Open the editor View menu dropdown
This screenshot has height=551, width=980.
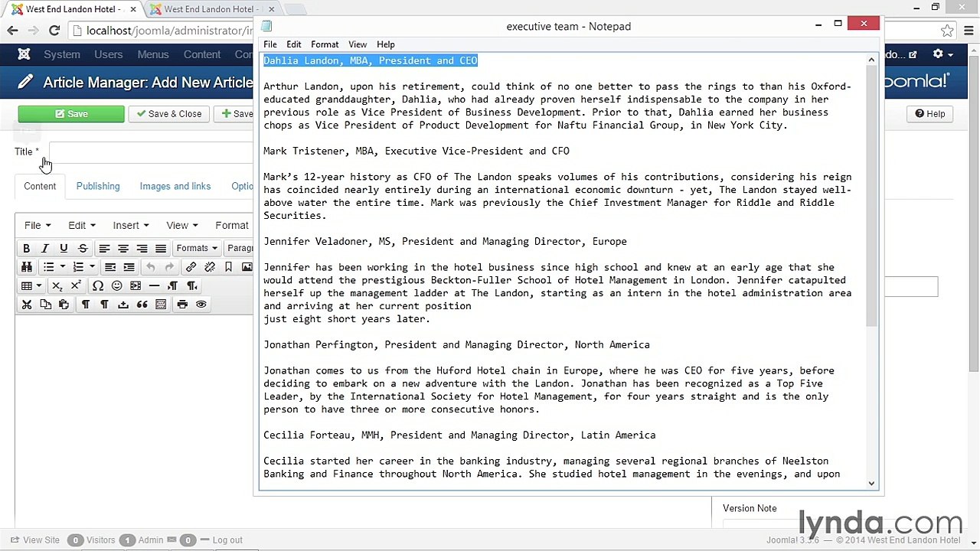(182, 225)
